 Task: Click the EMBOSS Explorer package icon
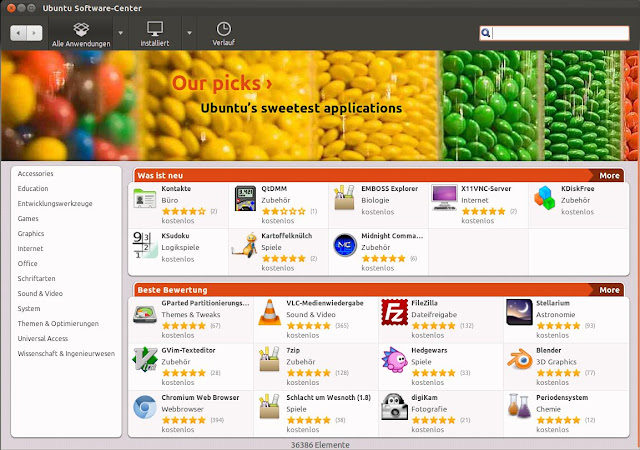(344, 198)
